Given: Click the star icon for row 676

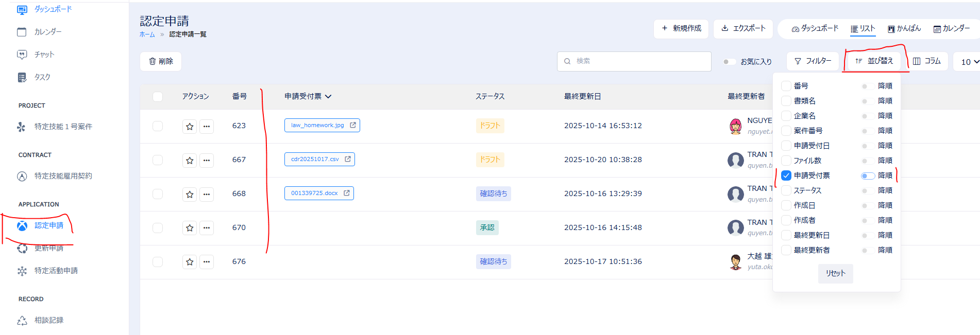Looking at the screenshot, I should 190,262.
